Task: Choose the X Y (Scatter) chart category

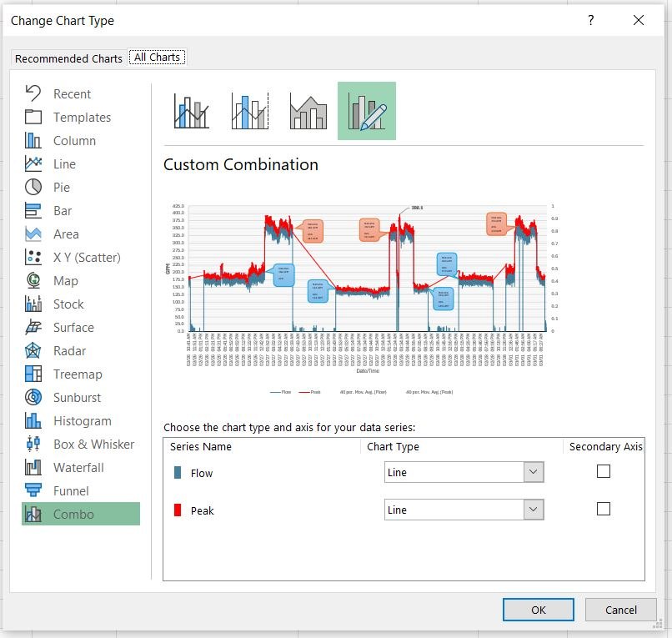Action: [x=92, y=257]
